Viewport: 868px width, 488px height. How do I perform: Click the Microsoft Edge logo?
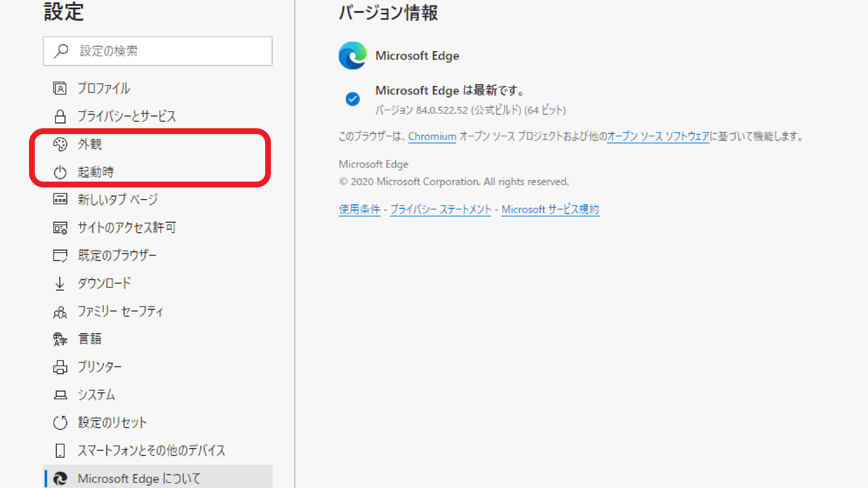[352, 56]
